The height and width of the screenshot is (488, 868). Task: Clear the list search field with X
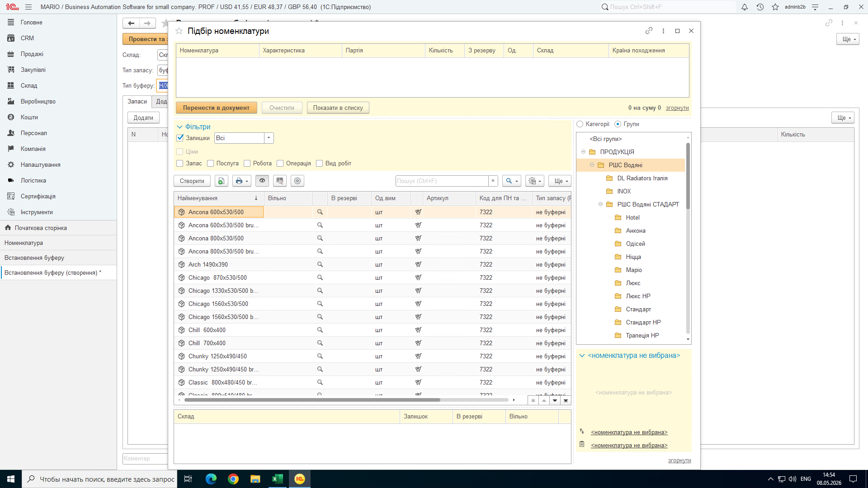click(x=493, y=181)
